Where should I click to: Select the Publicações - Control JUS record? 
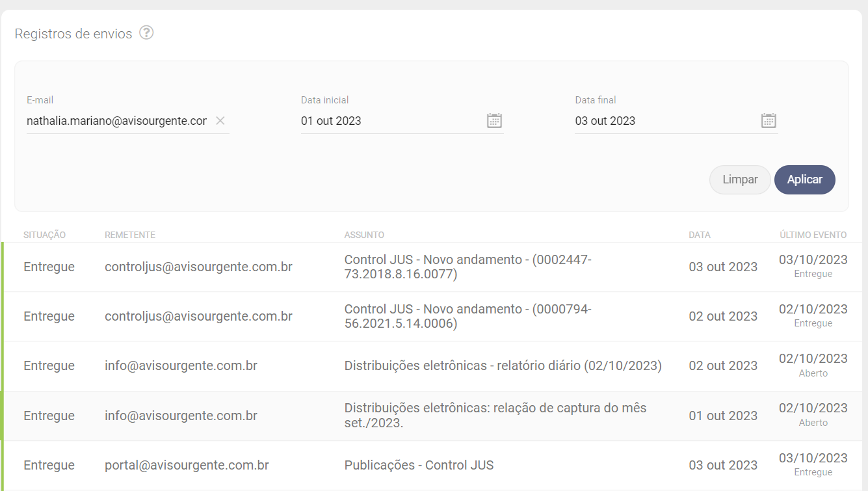click(419, 466)
